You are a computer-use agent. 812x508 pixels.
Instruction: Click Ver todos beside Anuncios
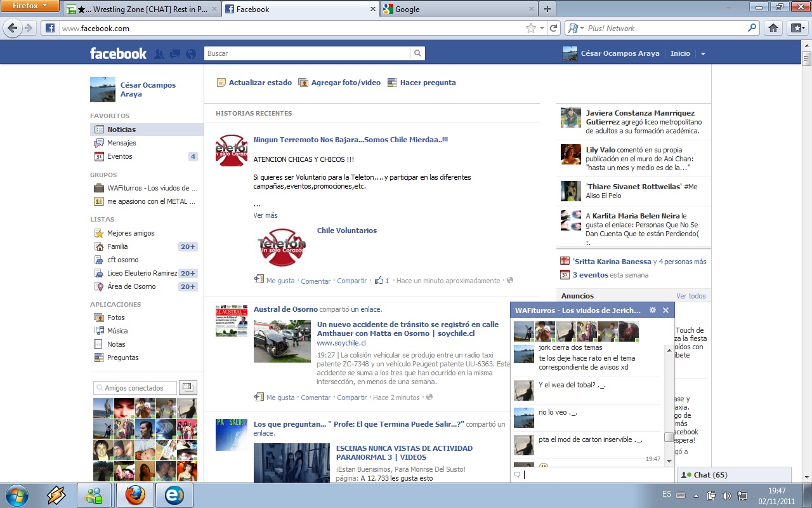[691, 296]
